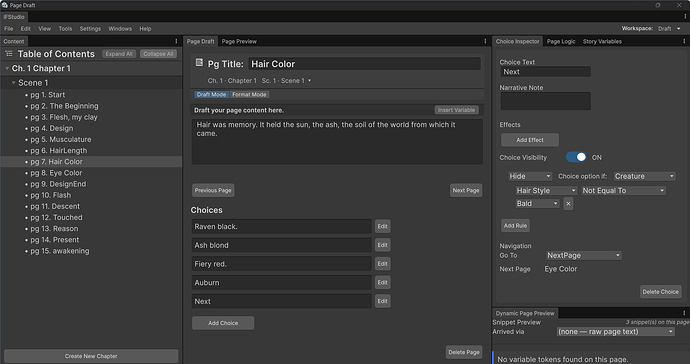
Task: Edit the Auburn choice
Action: (x=382, y=282)
